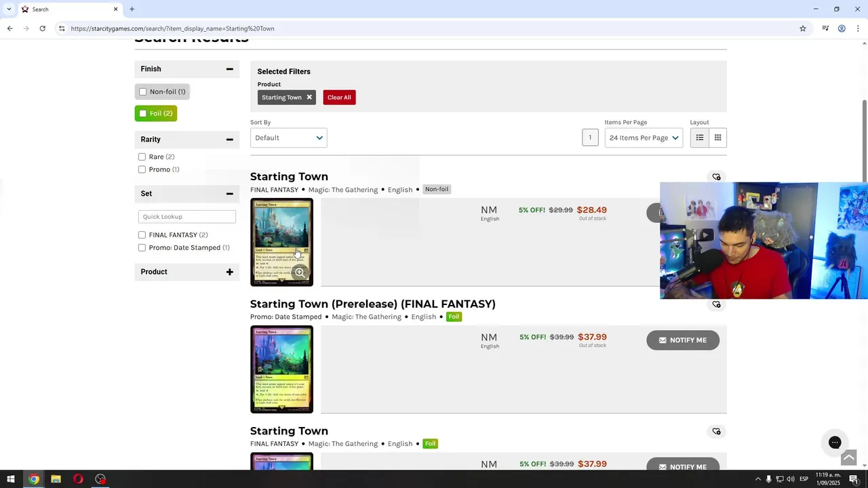Open the Windows Start menu
This screenshot has width=868, height=488.
point(11,479)
